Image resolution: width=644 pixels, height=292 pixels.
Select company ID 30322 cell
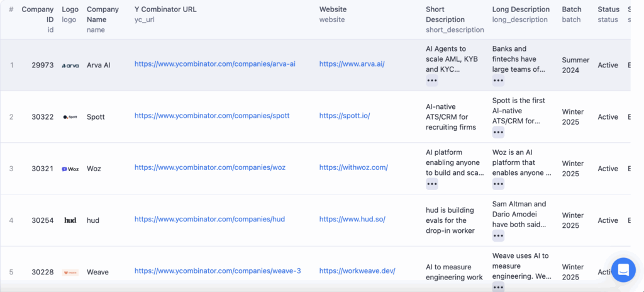[43, 117]
